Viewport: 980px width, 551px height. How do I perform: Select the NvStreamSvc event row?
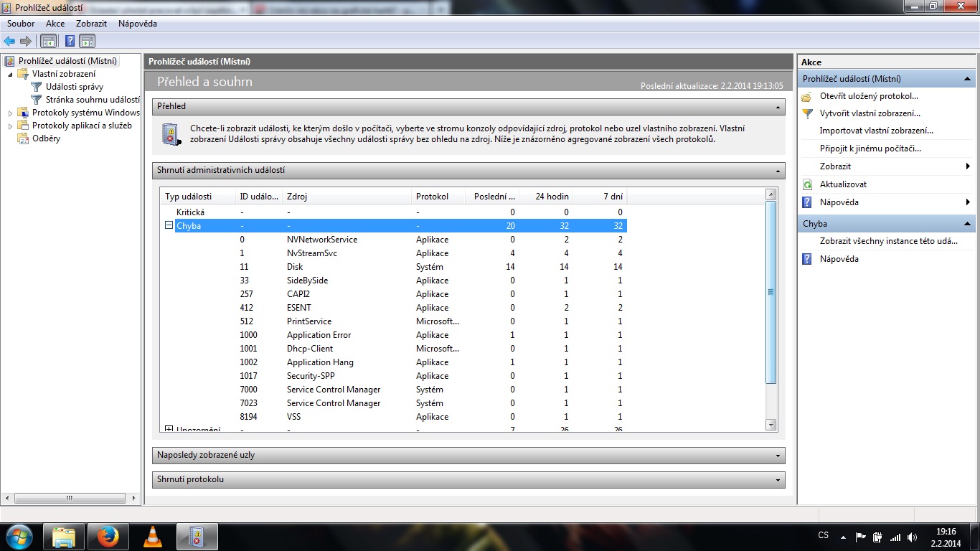click(x=395, y=253)
